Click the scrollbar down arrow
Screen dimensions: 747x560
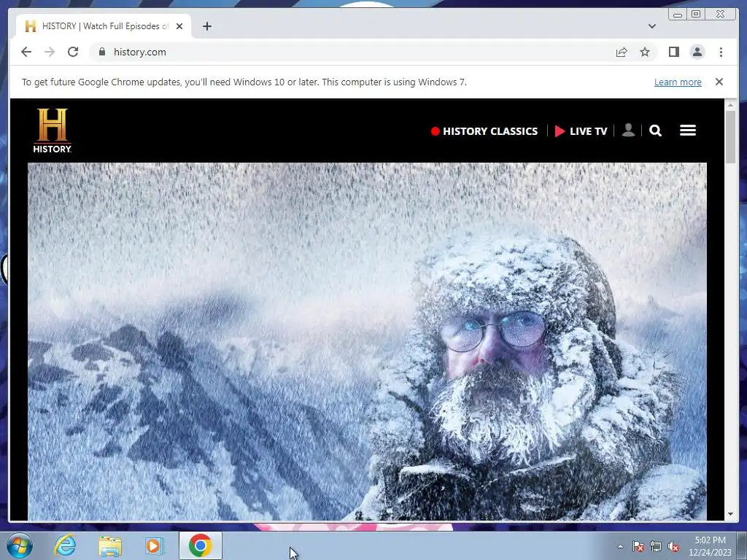(x=730, y=514)
